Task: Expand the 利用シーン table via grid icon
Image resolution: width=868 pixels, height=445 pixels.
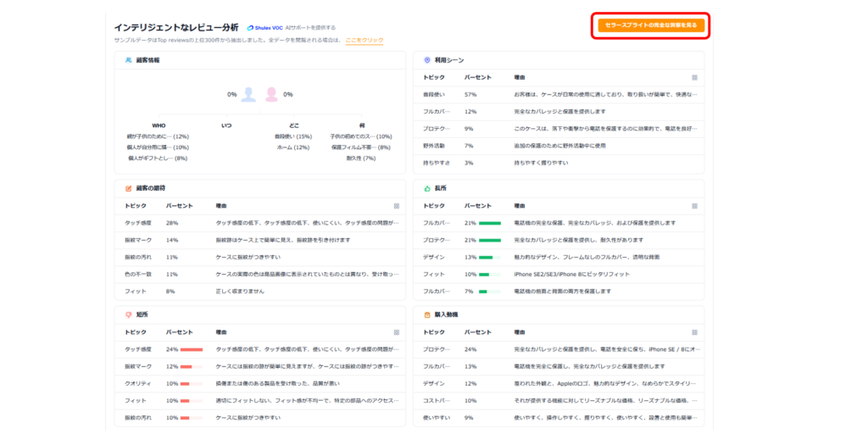Action: click(694, 77)
